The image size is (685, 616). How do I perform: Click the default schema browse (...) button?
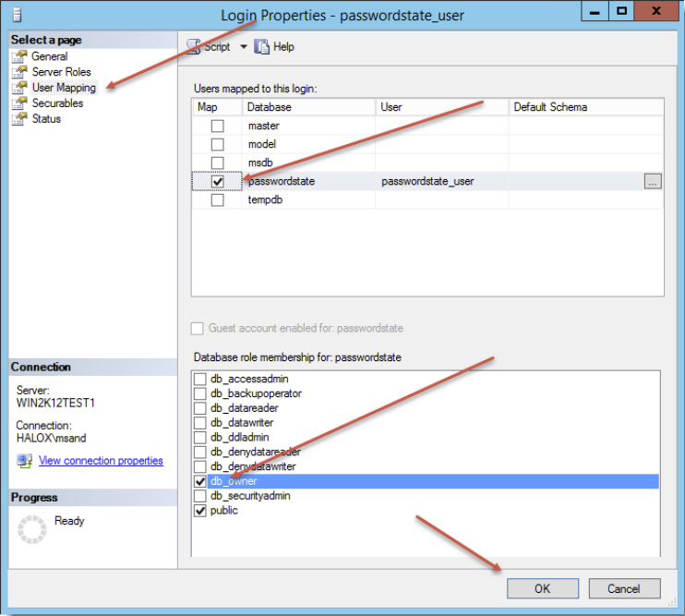[653, 181]
